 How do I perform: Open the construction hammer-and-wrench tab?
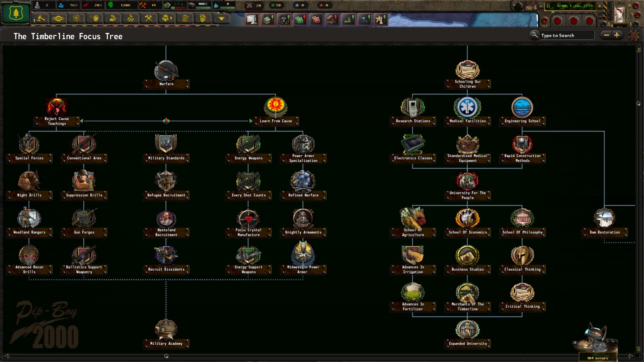pos(148,19)
